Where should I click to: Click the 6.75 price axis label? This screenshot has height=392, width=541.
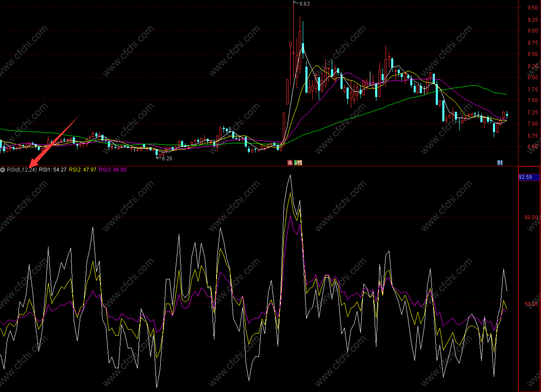[532, 135]
